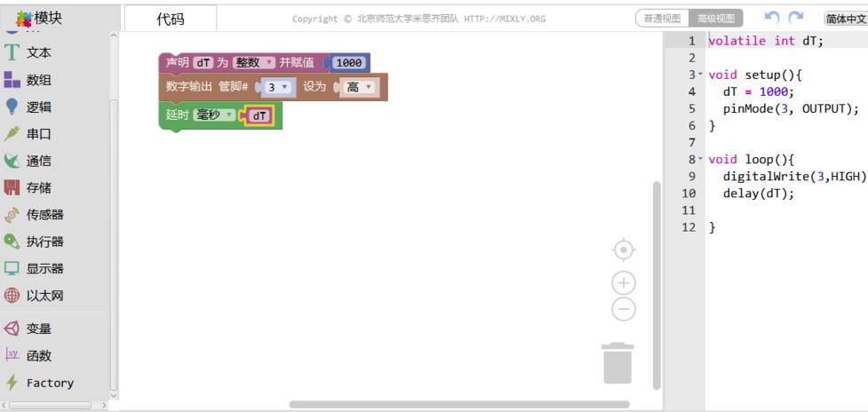Open the 整数 data type dropdown
868x412 pixels.
click(253, 63)
